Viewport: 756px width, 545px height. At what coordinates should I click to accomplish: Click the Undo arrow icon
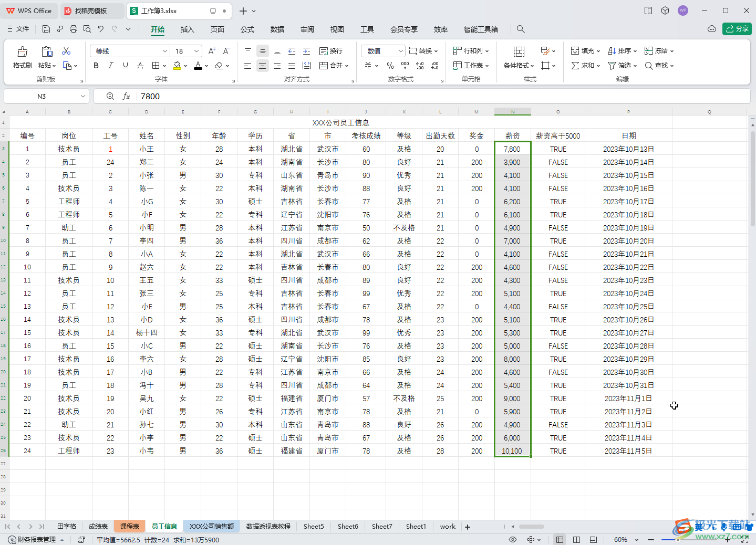[101, 29]
